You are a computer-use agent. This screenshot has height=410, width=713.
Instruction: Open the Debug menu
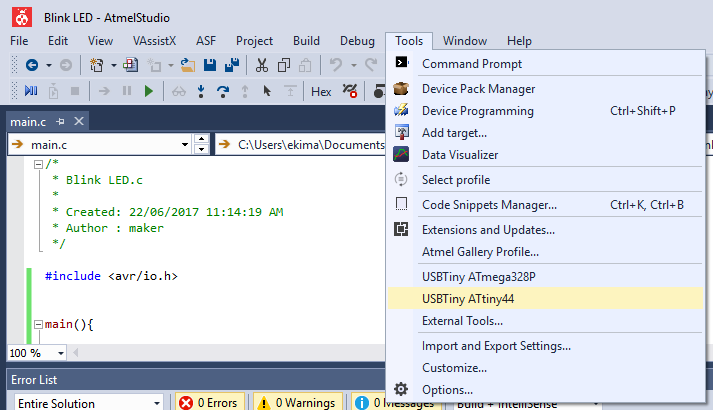click(357, 41)
